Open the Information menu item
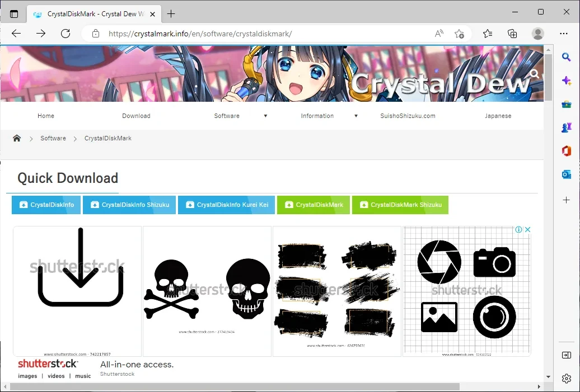Viewport: 580px width, 392px height. coord(317,116)
